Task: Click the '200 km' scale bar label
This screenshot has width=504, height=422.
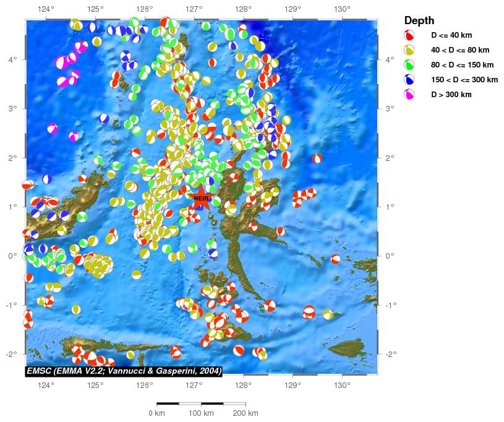Action: tap(246, 413)
